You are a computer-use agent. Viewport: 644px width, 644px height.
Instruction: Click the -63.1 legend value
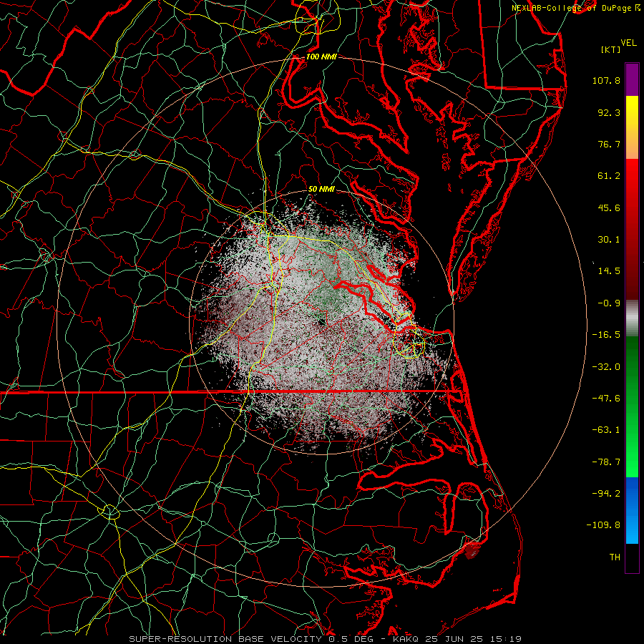[606, 430]
